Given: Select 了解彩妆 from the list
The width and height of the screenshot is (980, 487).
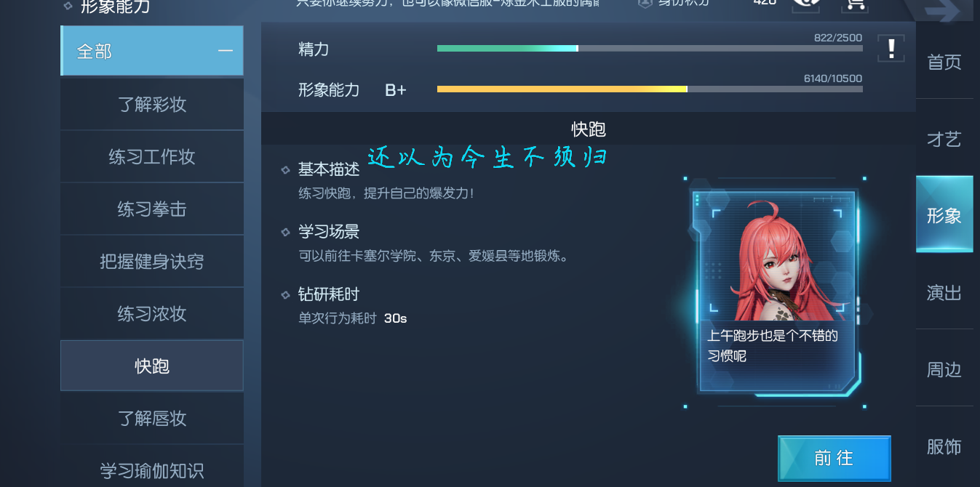Looking at the screenshot, I should coord(152,105).
